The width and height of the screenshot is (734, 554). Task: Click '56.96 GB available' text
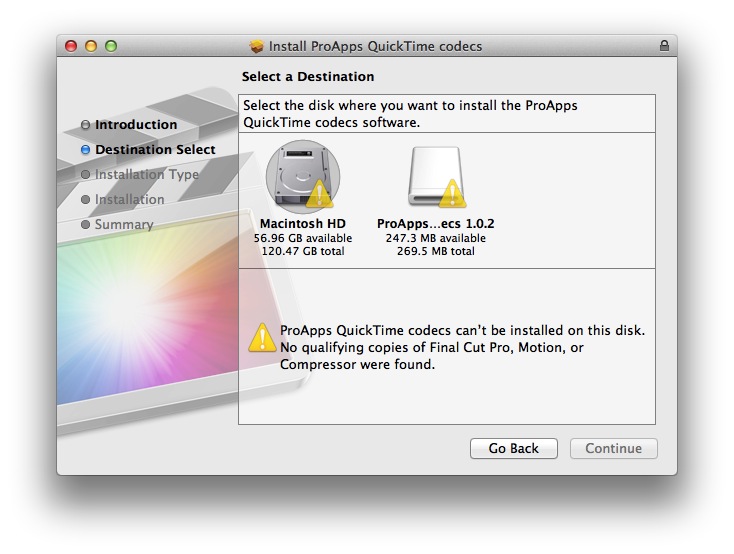pyautogui.click(x=303, y=238)
